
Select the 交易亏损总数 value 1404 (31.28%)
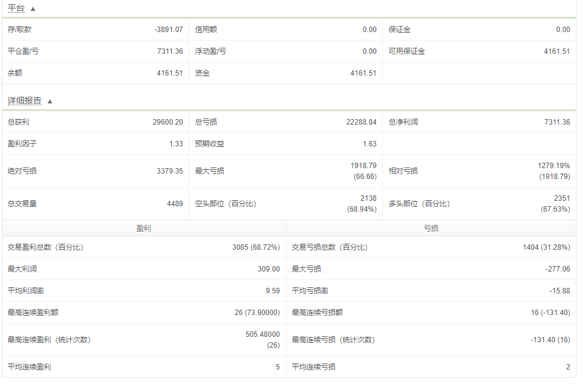(546, 247)
